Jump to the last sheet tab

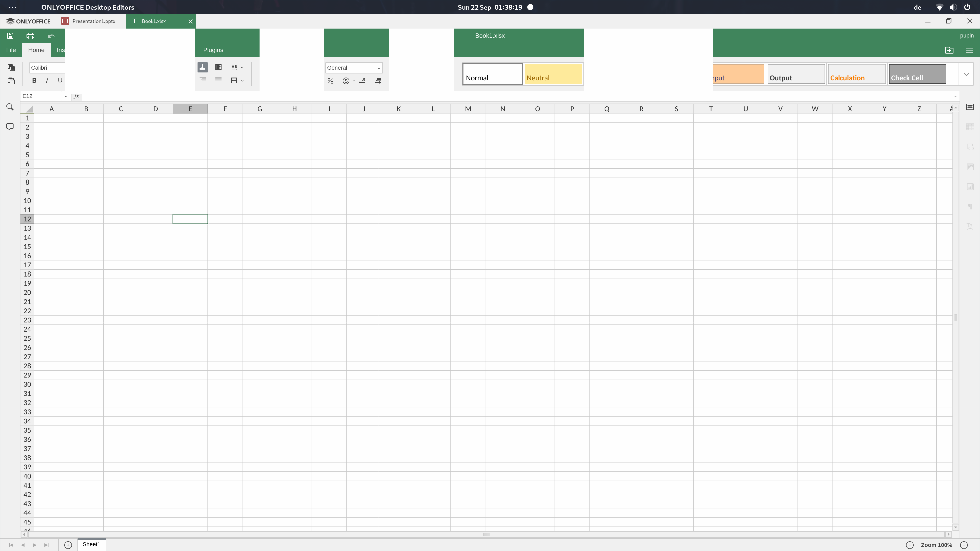[46, 545]
